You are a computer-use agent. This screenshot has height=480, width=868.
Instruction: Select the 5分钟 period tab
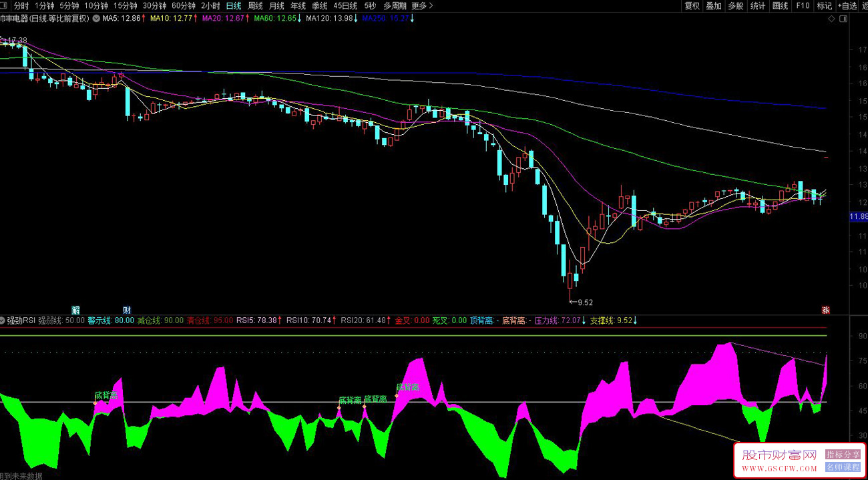pos(69,5)
